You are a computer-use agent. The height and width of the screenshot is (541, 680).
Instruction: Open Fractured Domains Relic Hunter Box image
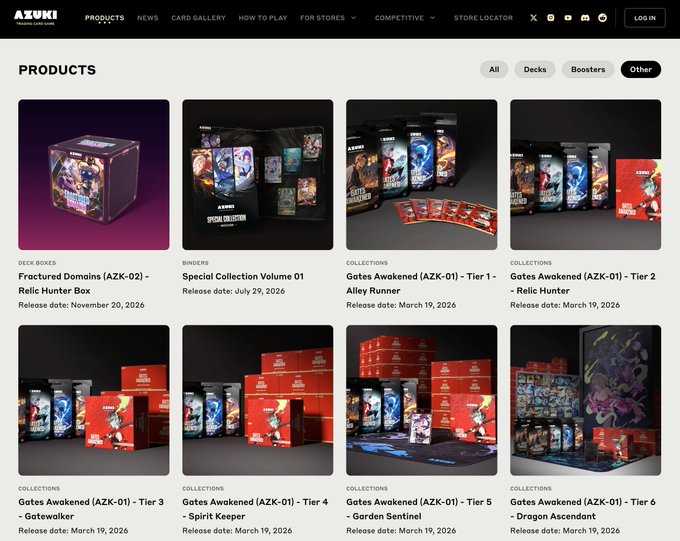[94, 174]
